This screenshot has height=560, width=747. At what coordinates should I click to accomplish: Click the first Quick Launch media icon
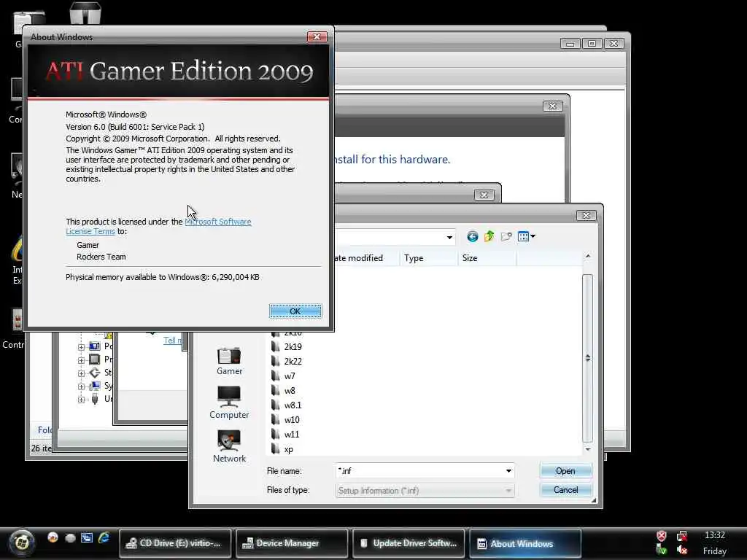point(53,537)
